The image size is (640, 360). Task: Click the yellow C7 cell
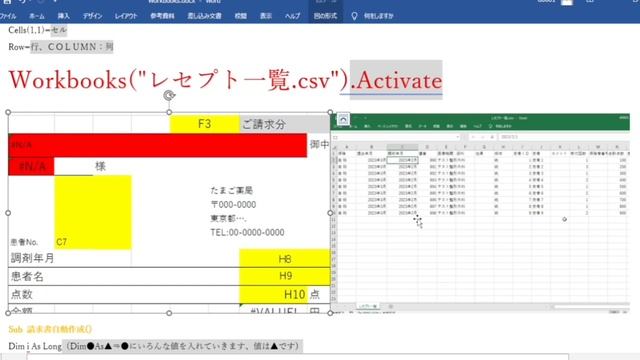click(x=93, y=212)
